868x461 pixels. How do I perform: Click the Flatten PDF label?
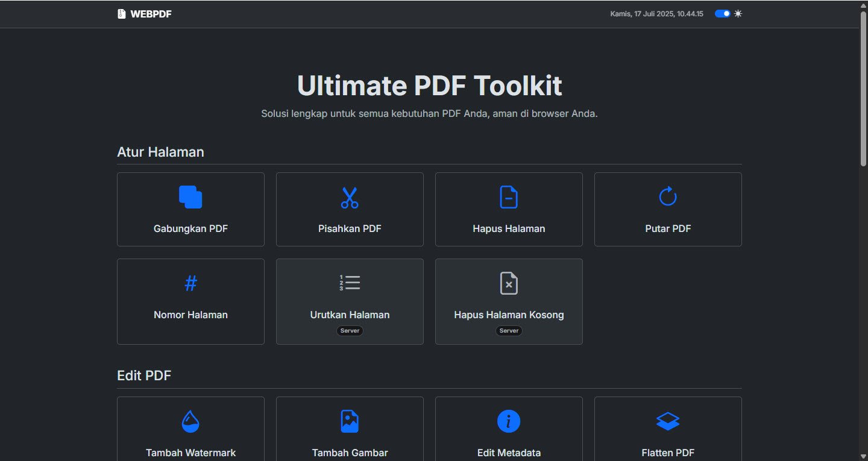click(x=668, y=453)
